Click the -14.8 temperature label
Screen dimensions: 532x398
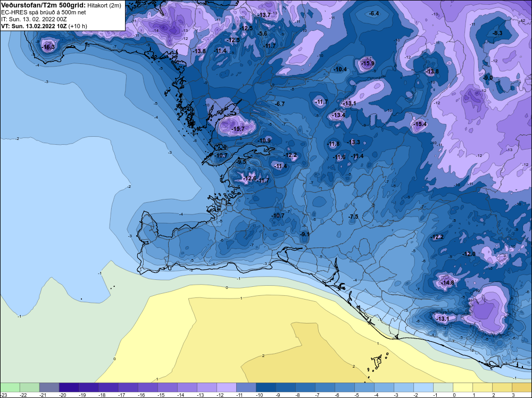click(447, 283)
